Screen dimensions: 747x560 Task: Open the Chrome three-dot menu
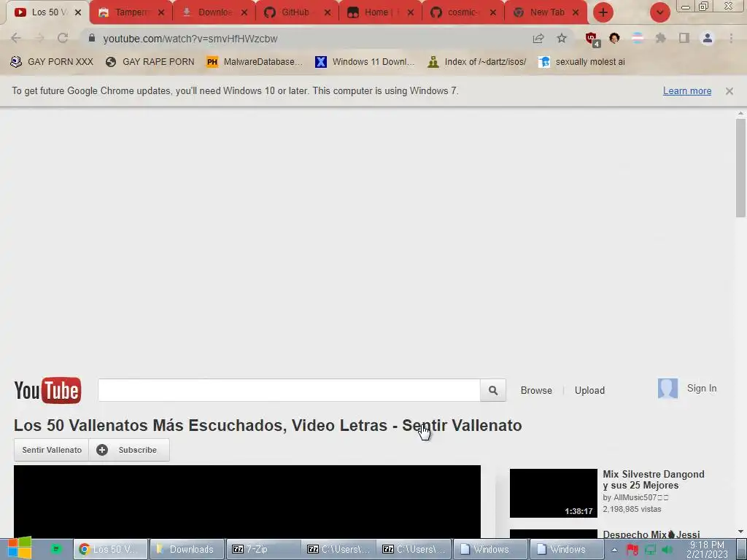(731, 38)
